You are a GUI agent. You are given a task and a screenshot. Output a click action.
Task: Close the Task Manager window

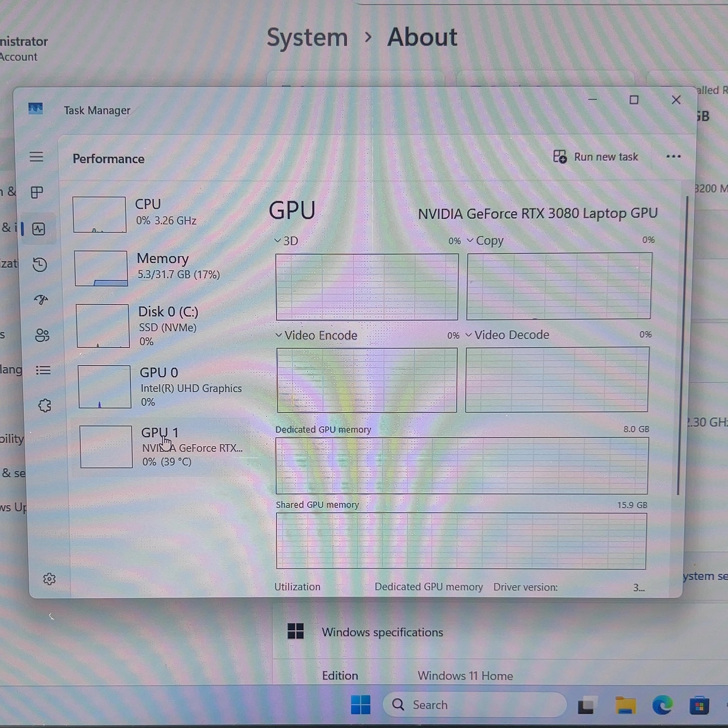point(676,100)
